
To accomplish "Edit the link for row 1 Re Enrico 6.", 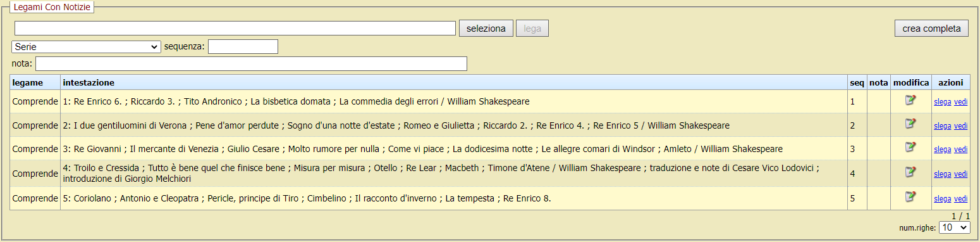I will pyautogui.click(x=910, y=100).
